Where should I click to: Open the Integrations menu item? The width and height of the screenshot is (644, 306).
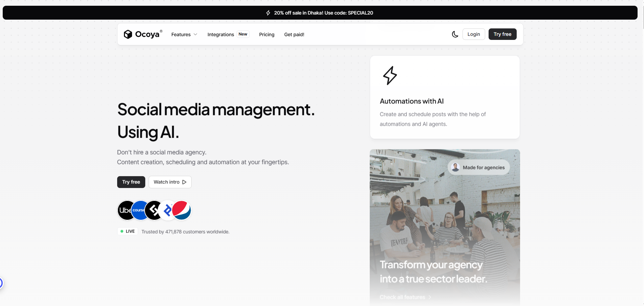(x=220, y=34)
